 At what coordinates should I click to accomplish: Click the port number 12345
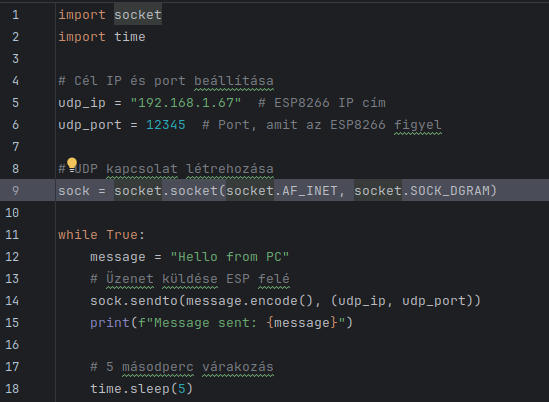point(166,125)
